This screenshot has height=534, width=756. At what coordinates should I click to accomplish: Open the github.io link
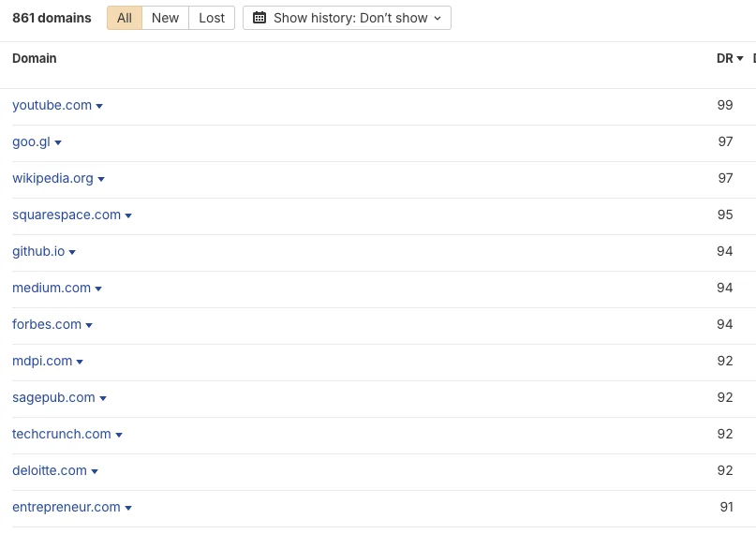[x=38, y=252]
